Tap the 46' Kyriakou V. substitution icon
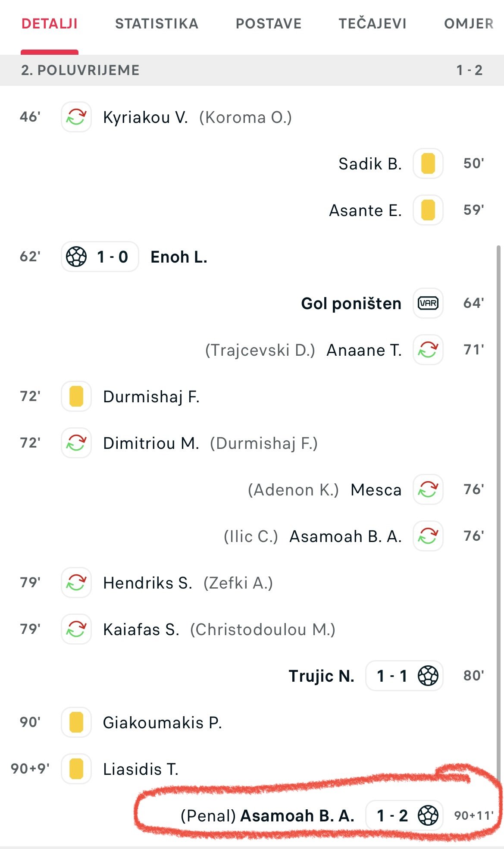 click(76, 117)
